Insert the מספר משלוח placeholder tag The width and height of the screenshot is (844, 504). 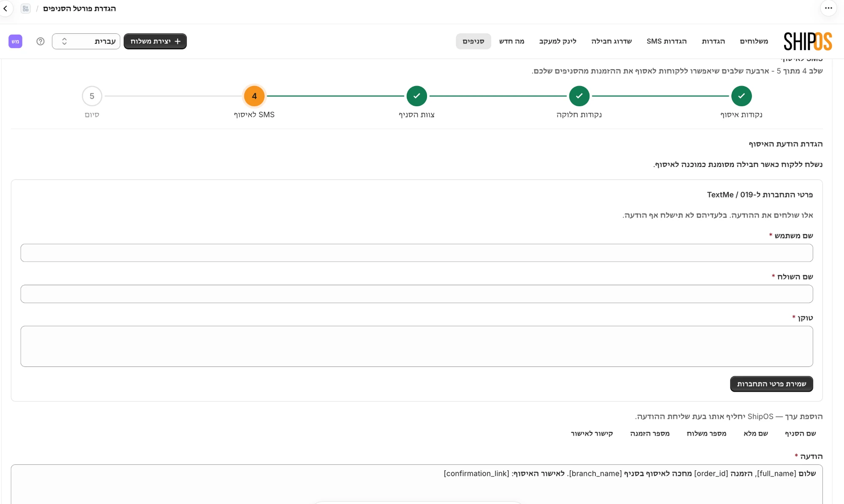tap(706, 434)
